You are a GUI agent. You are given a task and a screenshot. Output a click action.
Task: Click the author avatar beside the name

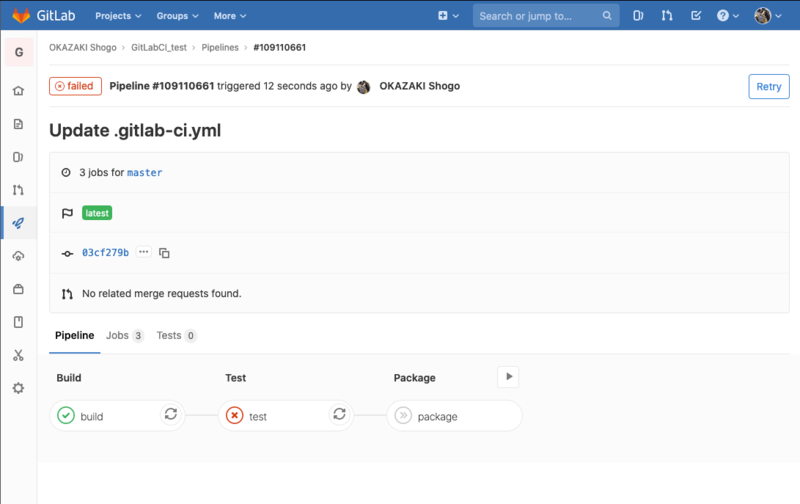(363, 87)
